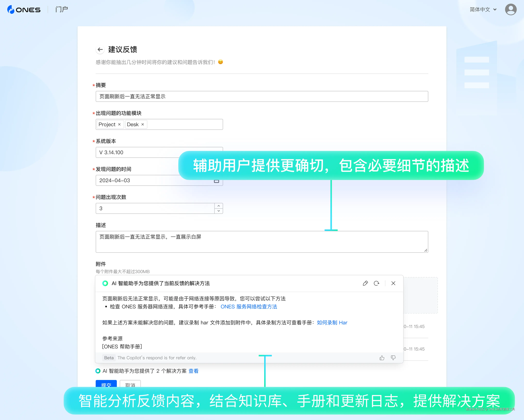Click into the 描述 text area
524x420 pixels.
pyautogui.click(x=262, y=242)
